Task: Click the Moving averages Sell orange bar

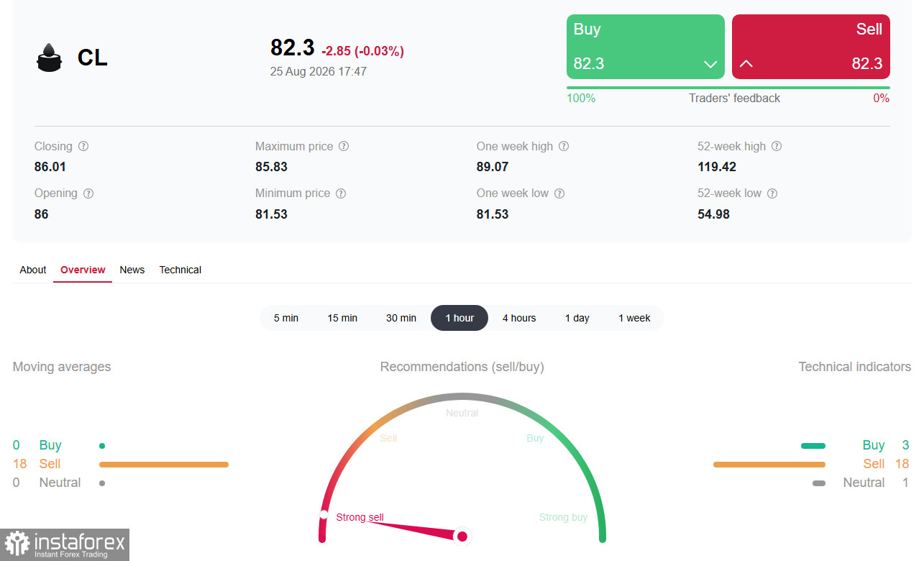Action: [164, 465]
